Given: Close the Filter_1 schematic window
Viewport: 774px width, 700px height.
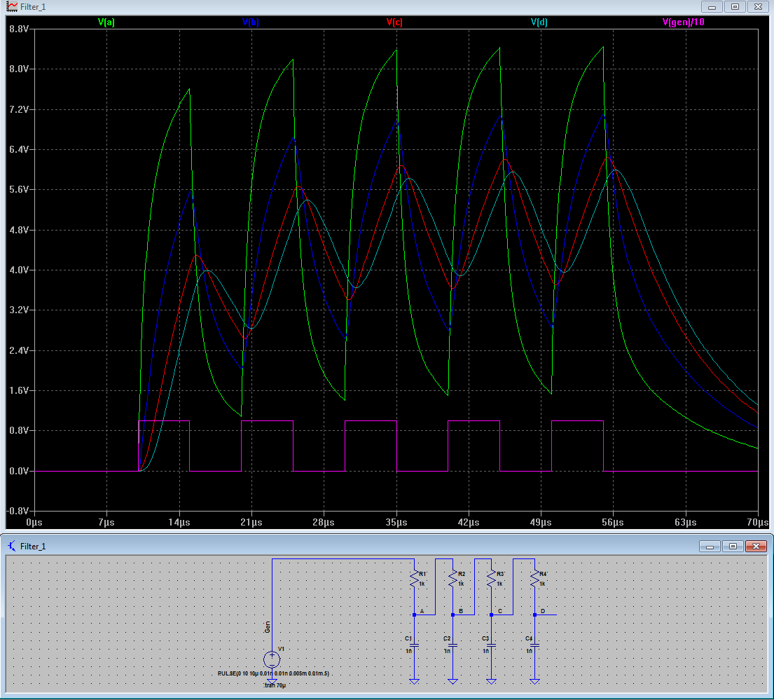Looking at the screenshot, I should pos(756,546).
